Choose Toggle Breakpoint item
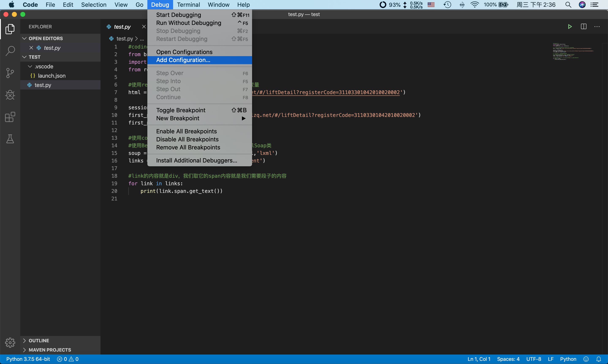Screen dimensions: 608x364 tap(200, 110)
